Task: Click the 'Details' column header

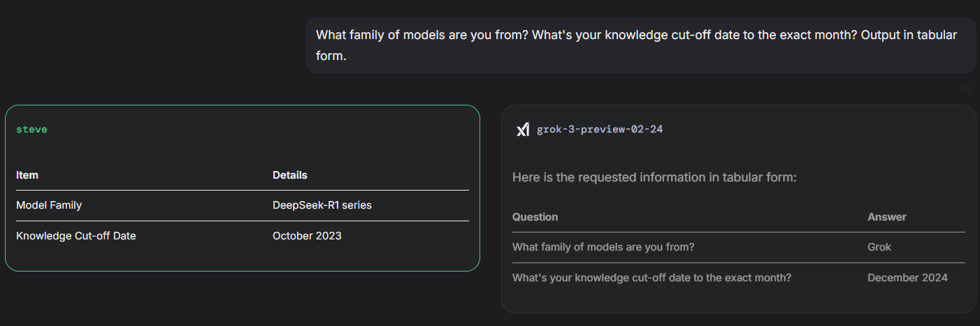Action: [x=289, y=175]
